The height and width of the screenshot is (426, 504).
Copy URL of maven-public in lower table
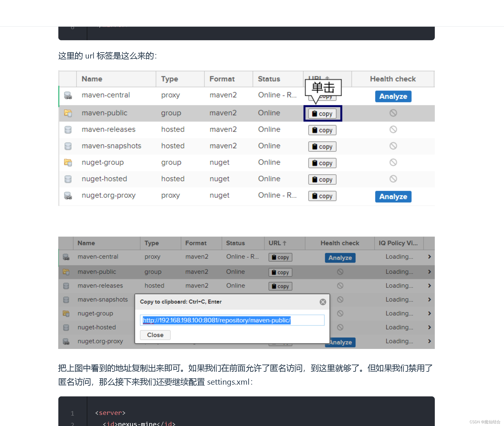tap(280, 272)
